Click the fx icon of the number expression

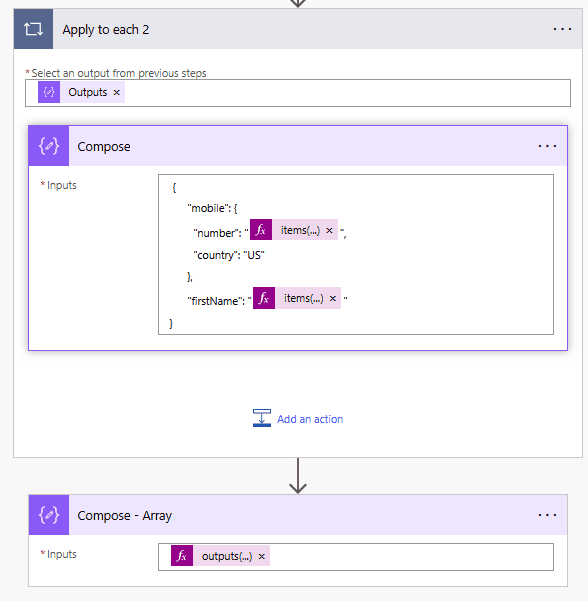click(261, 230)
